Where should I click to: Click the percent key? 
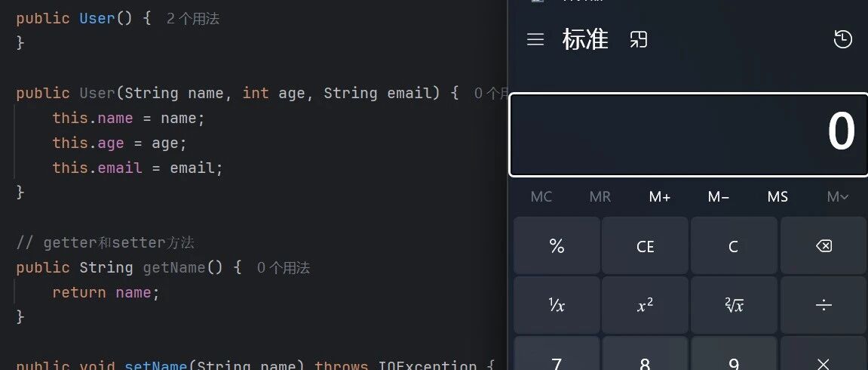(557, 245)
